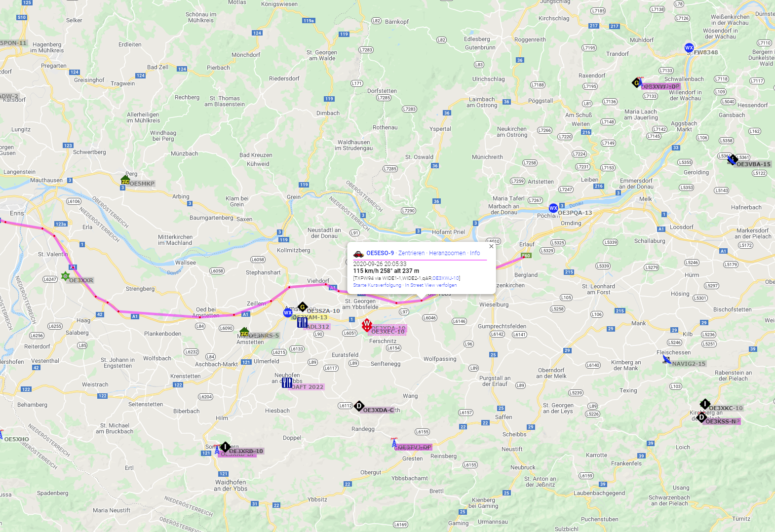
Task: Click the Zentrieren link in the info popup
Action: point(412,253)
